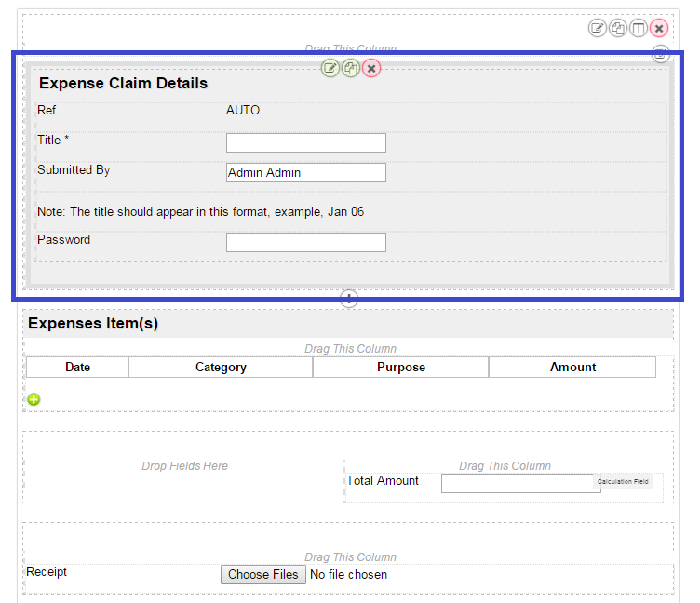Select the Purpose column header
This screenshot has height=603, width=700.
pyautogui.click(x=401, y=367)
